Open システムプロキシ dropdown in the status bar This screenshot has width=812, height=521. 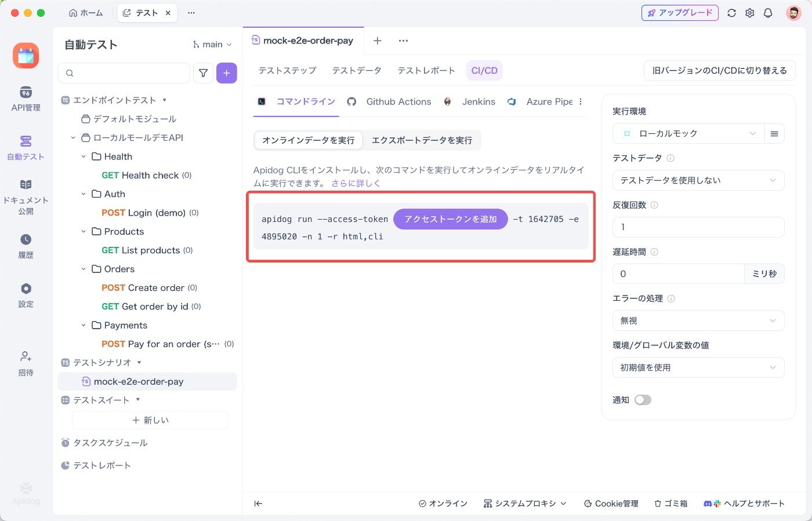click(x=525, y=504)
